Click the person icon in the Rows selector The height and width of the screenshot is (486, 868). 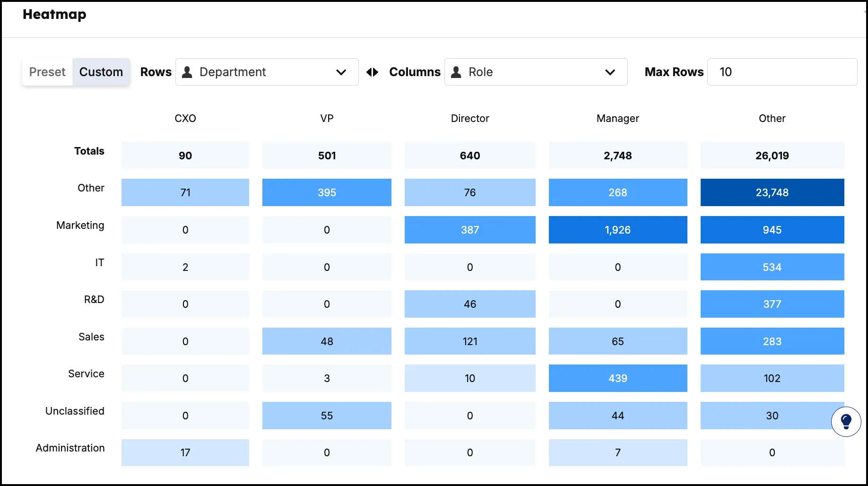click(x=187, y=72)
